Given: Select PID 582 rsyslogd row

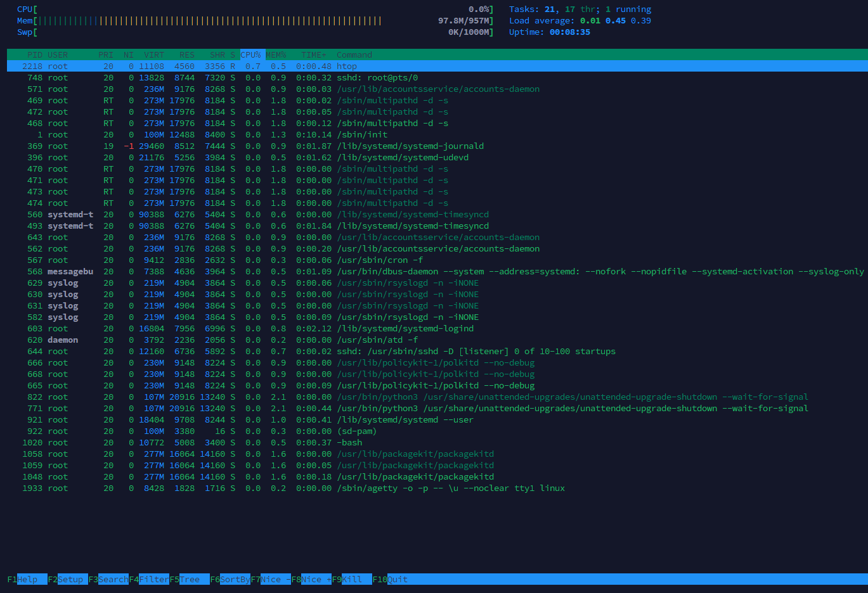Looking at the screenshot, I should coord(437,317).
